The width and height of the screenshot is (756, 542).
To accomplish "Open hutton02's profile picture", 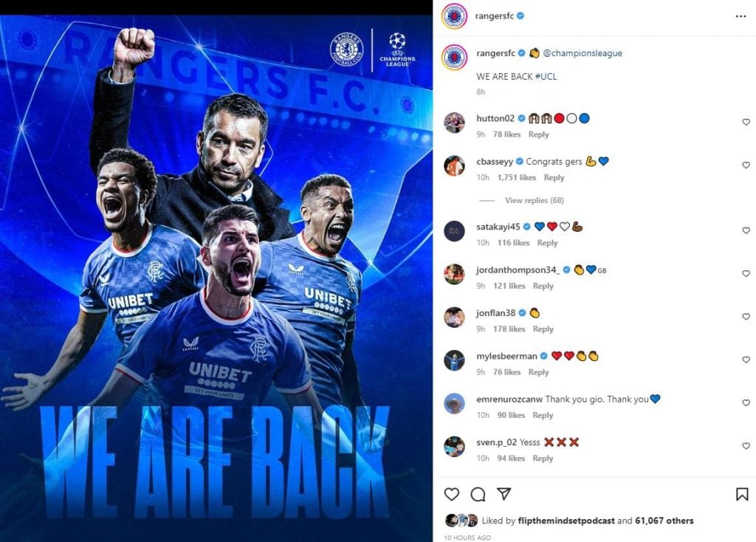I will point(454,123).
